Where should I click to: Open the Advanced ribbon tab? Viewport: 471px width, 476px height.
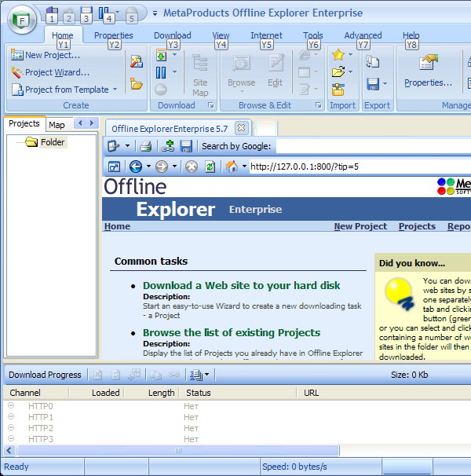click(363, 35)
